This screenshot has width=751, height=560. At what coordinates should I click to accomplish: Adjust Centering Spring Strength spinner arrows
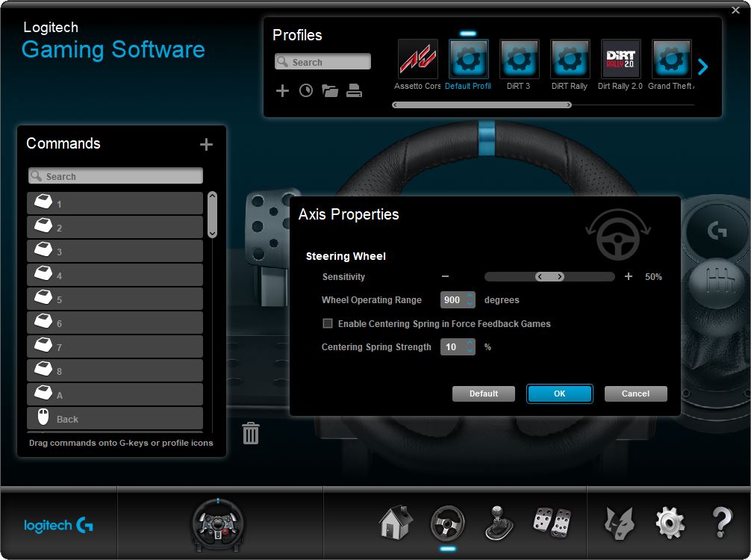470,346
